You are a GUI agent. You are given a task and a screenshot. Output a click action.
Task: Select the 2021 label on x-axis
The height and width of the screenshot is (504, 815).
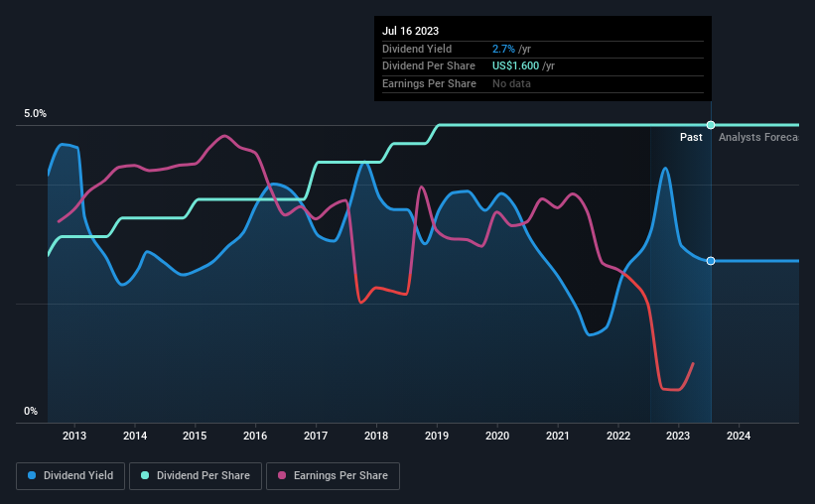(558, 436)
